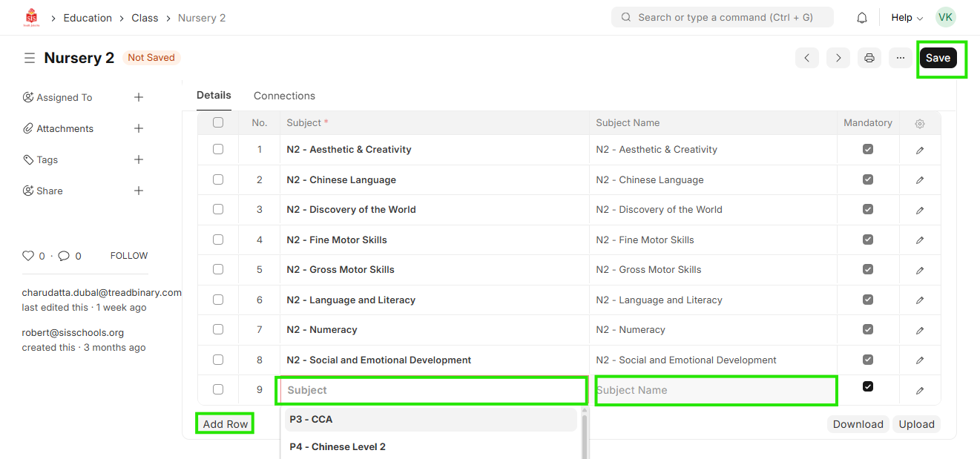The image size is (980, 459).
Task: Open table column settings gear
Action: point(920,123)
